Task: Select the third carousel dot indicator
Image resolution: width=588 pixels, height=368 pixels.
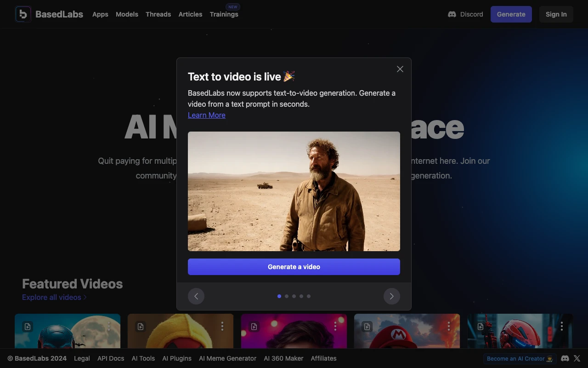Action: point(294,296)
